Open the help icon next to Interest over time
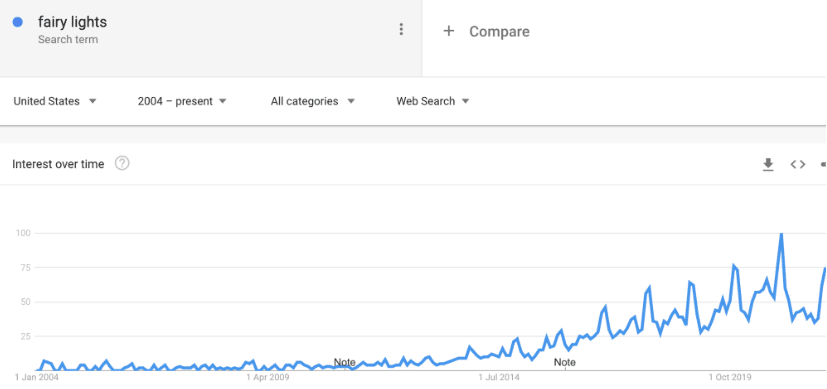The width and height of the screenshot is (827, 389). [x=122, y=164]
